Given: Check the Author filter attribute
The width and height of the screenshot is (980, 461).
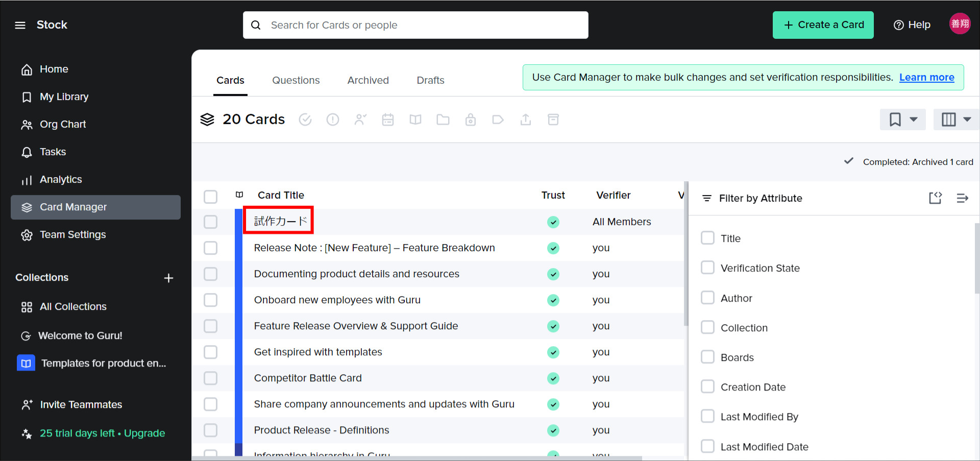Looking at the screenshot, I should click(x=707, y=298).
